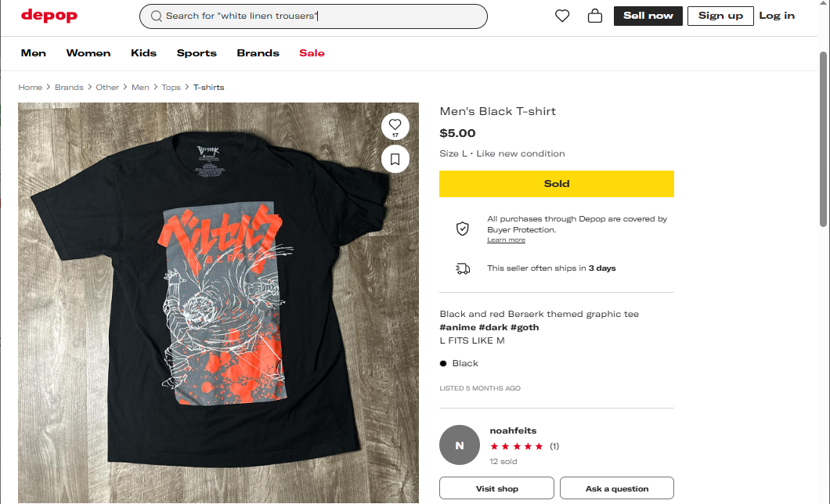
Task: Save the item with the bookmark icon
Action: coord(395,160)
